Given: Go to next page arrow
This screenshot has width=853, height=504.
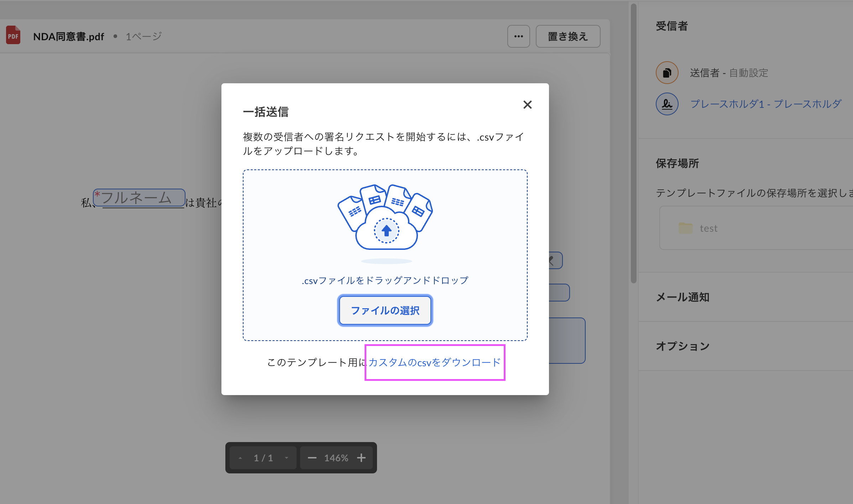Looking at the screenshot, I should coord(287,458).
